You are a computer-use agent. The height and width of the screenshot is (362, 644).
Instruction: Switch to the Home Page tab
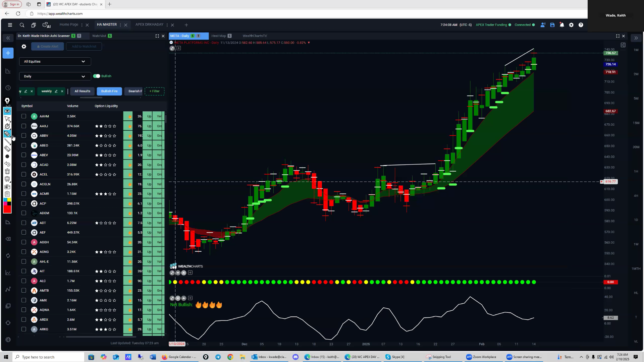(69, 24)
